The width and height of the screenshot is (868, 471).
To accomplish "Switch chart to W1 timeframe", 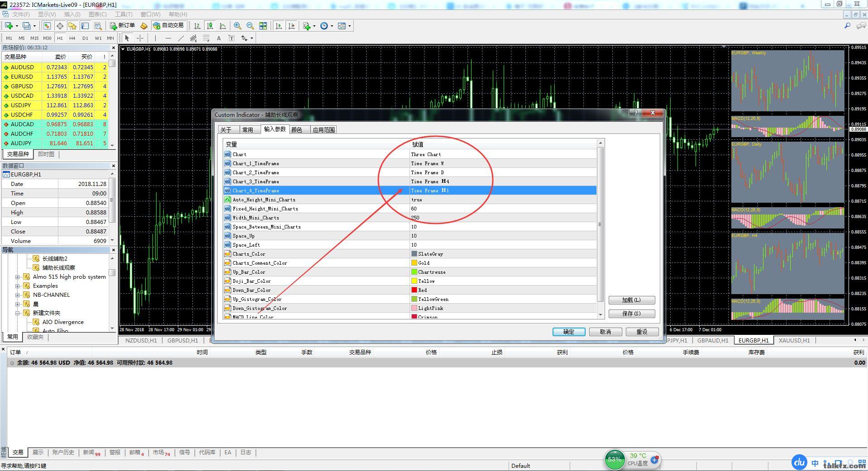I will click(x=98, y=38).
